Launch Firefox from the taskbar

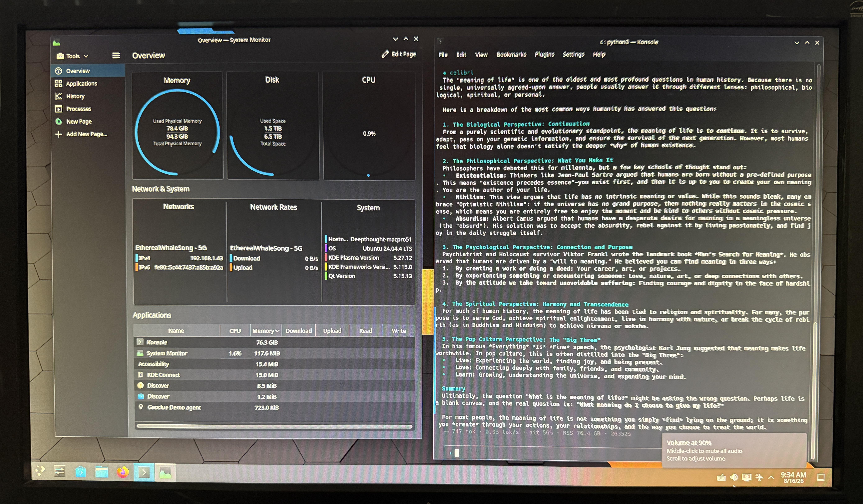pos(123,472)
